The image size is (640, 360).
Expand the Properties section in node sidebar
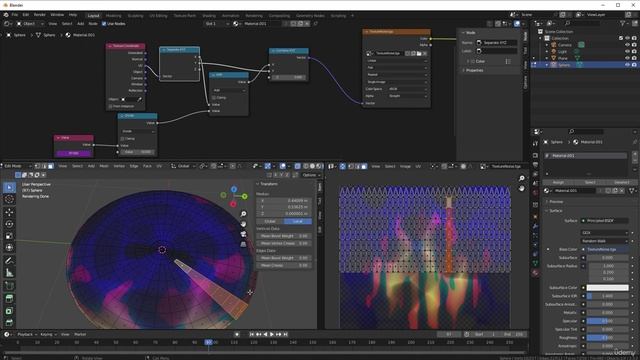[474, 70]
